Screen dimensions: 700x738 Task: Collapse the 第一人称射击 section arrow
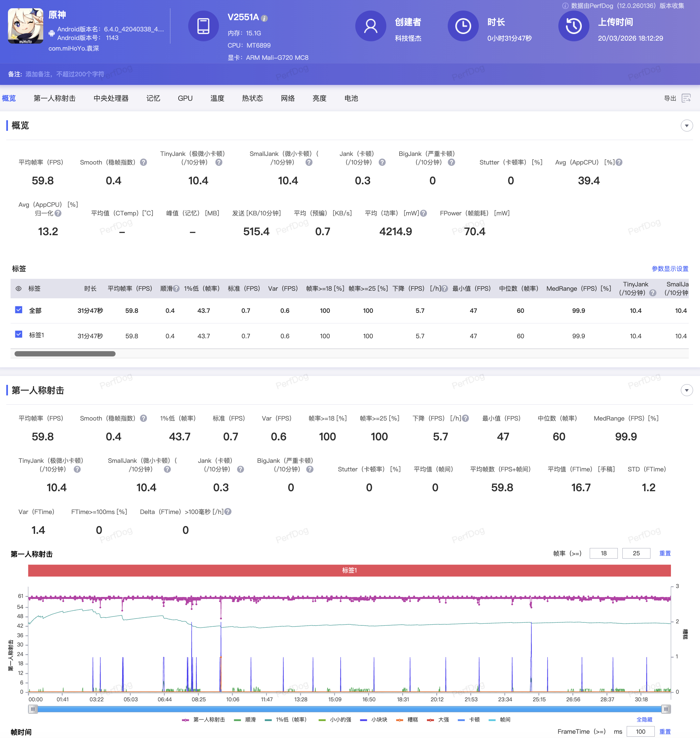point(686,390)
